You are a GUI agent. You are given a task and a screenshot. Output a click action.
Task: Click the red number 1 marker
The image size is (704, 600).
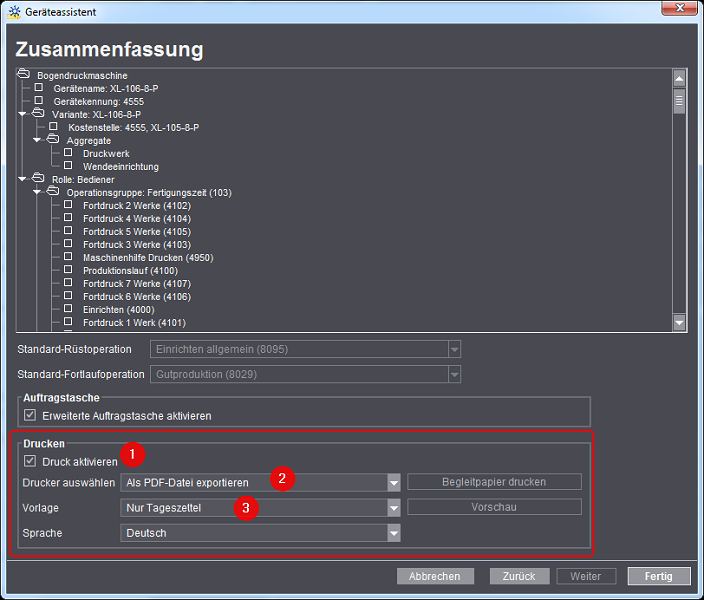132,455
